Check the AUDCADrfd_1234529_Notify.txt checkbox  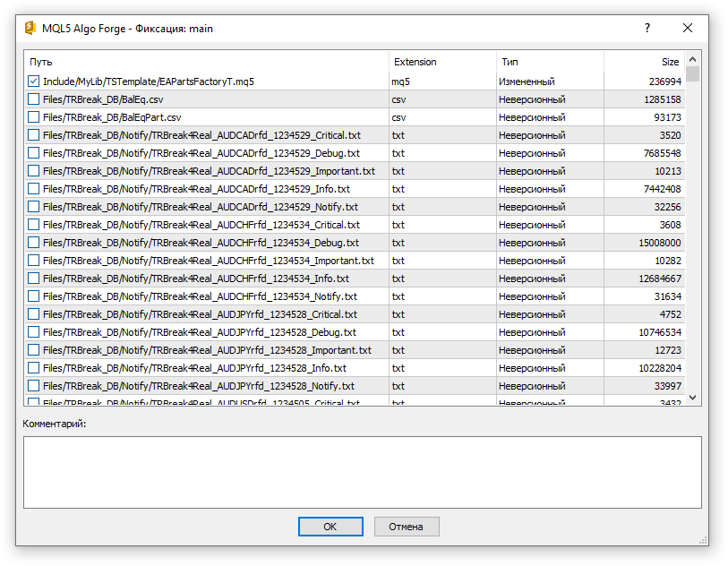33,207
